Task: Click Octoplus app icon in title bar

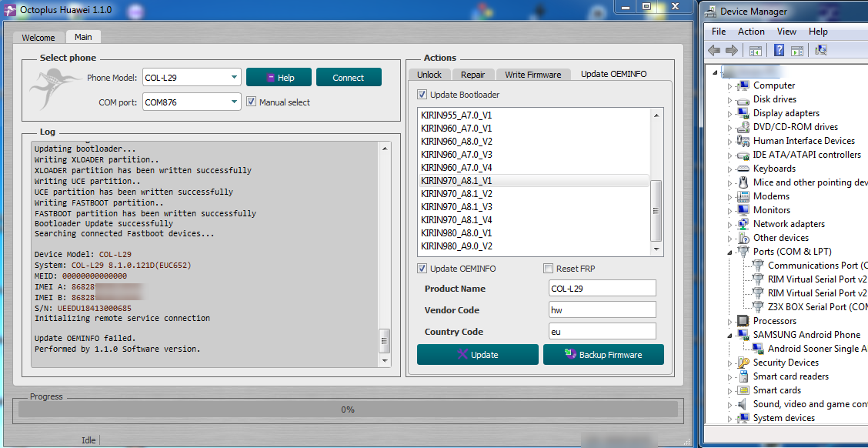Action: click(x=10, y=9)
